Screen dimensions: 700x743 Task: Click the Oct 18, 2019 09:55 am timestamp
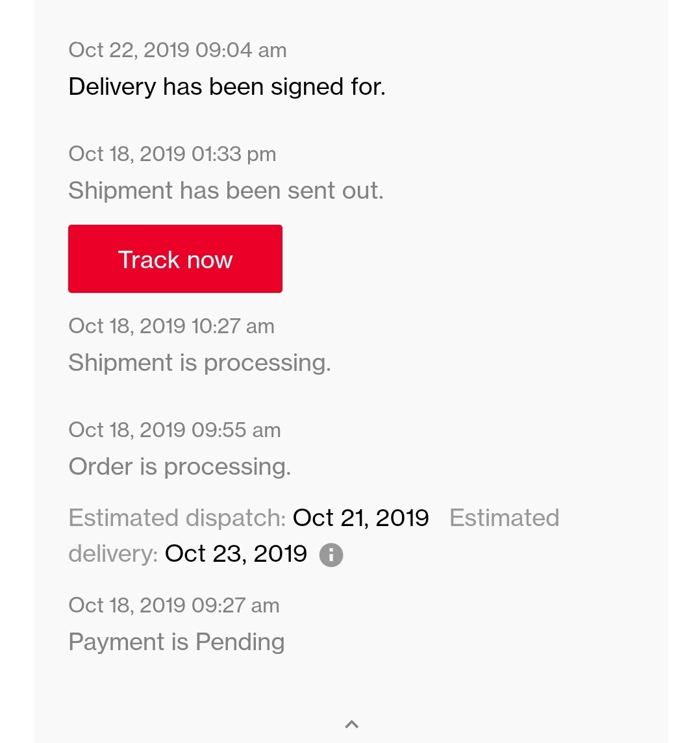click(x=175, y=430)
